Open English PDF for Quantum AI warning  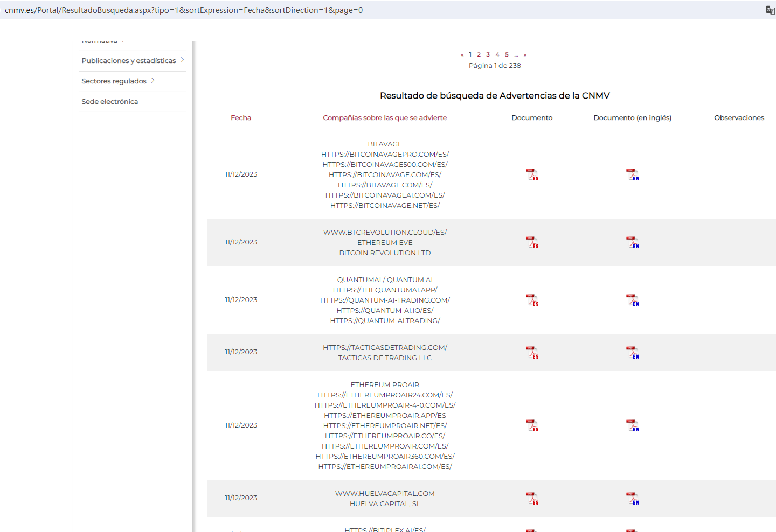coord(632,300)
